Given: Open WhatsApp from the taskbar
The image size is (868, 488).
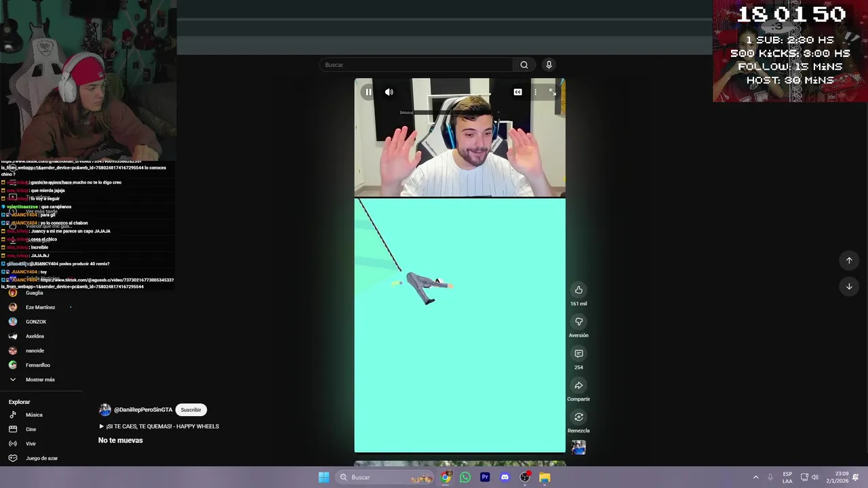Looking at the screenshot, I should [465, 477].
